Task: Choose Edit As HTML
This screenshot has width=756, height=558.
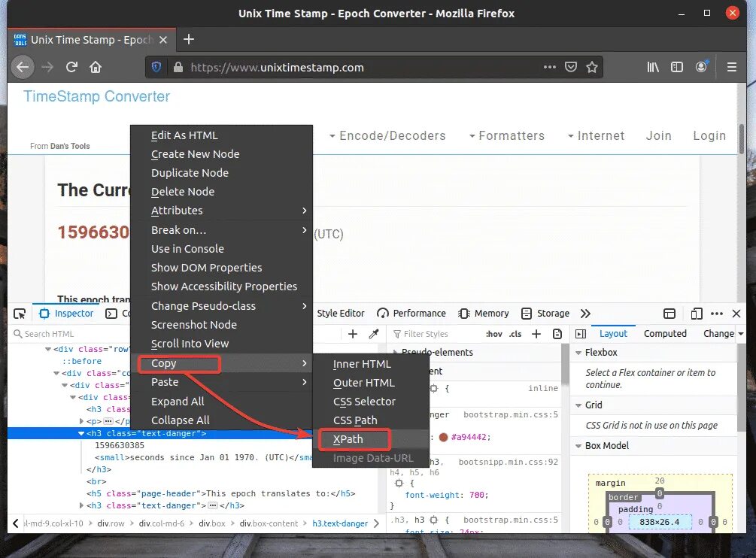Action: tap(222, 135)
